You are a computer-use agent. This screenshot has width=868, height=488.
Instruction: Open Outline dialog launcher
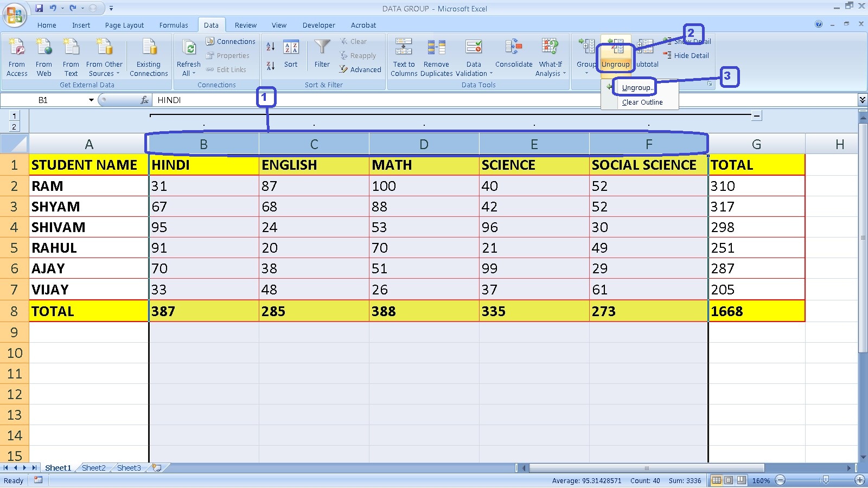pyautogui.click(x=710, y=85)
